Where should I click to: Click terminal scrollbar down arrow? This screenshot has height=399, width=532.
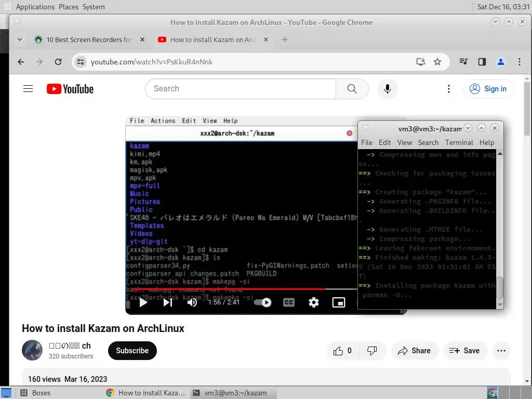click(500, 304)
